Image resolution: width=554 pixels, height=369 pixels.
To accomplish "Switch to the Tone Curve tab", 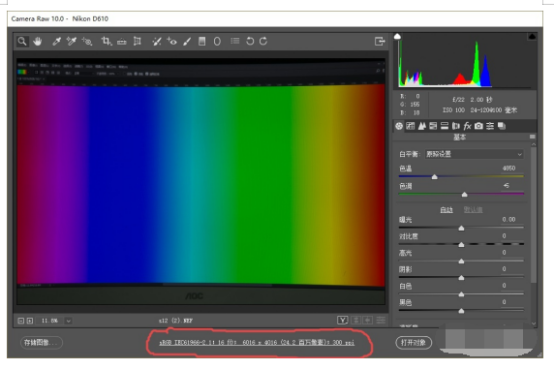I will coord(410,126).
